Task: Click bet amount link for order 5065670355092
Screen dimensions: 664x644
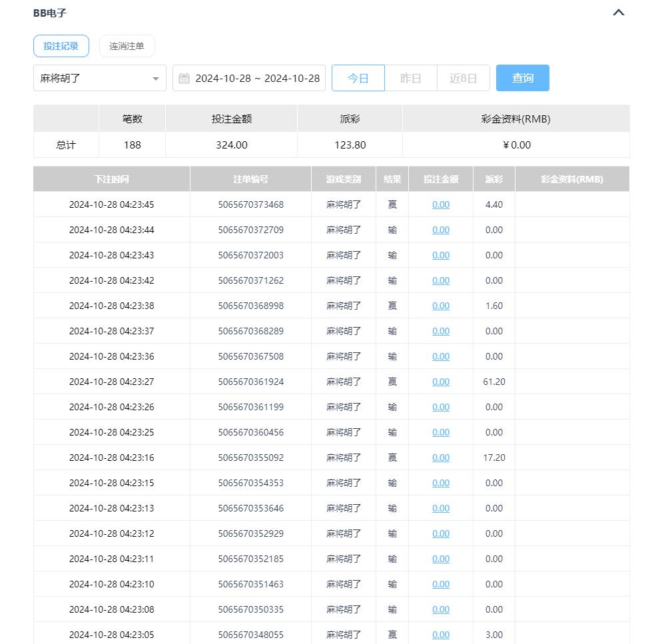Action: point(441,458)
